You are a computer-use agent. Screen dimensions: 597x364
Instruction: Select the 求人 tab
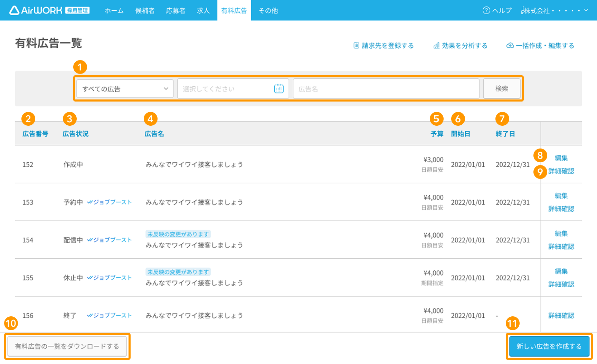203,11
